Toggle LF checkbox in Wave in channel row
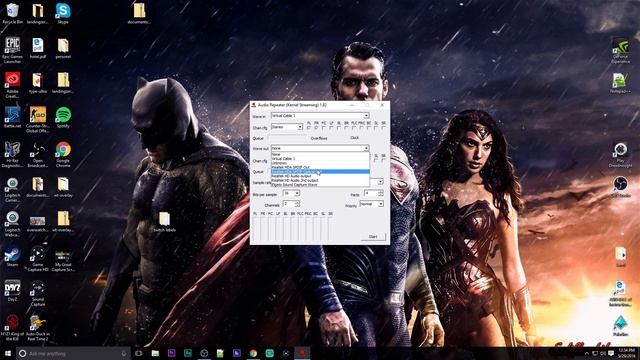 click(331, 128)
